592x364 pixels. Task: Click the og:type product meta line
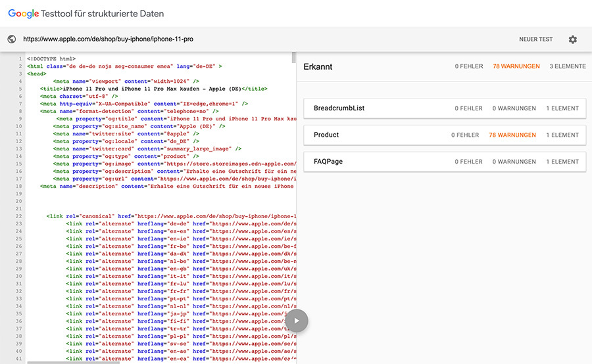(x=126, y=156)
